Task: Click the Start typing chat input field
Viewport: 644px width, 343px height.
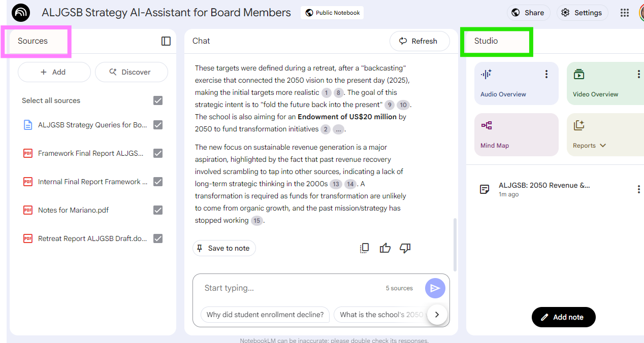Action: [x=289, y=288]
